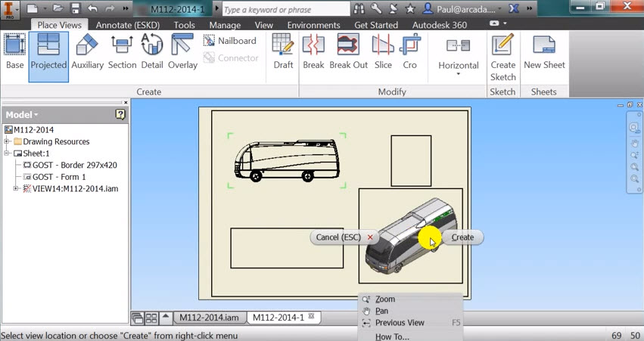Close the Model browser panel
Image resolution: width=644 pixels, height=341 pixels.
pyautogui.click(x=126, y=102)
